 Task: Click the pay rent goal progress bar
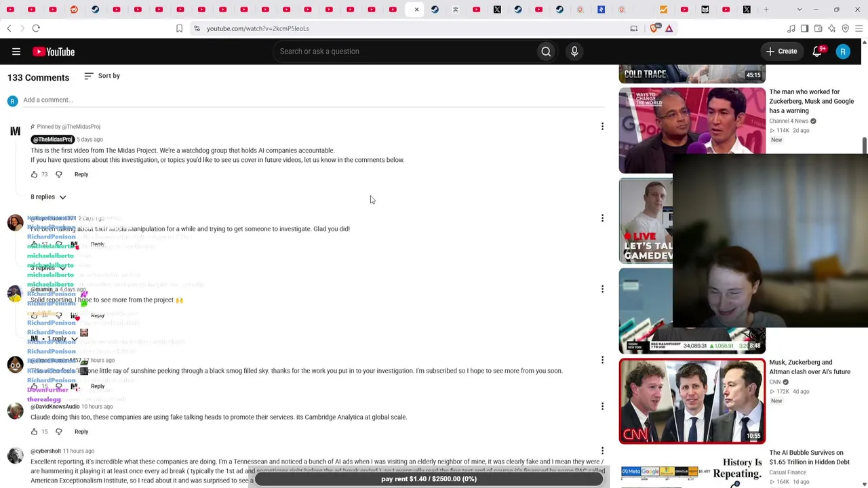tap(429, 479)
